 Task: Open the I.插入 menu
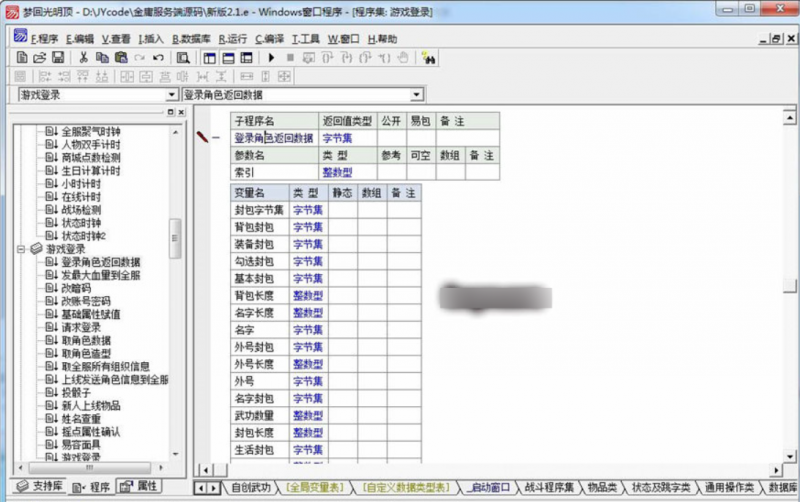click(151, 39)
